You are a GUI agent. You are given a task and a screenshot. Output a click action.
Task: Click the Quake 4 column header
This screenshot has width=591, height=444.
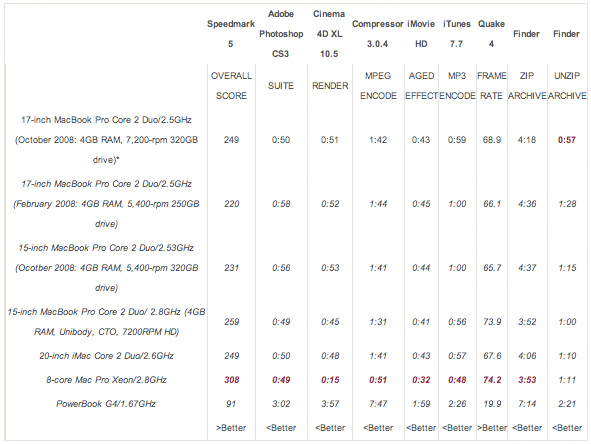(491, 34)
